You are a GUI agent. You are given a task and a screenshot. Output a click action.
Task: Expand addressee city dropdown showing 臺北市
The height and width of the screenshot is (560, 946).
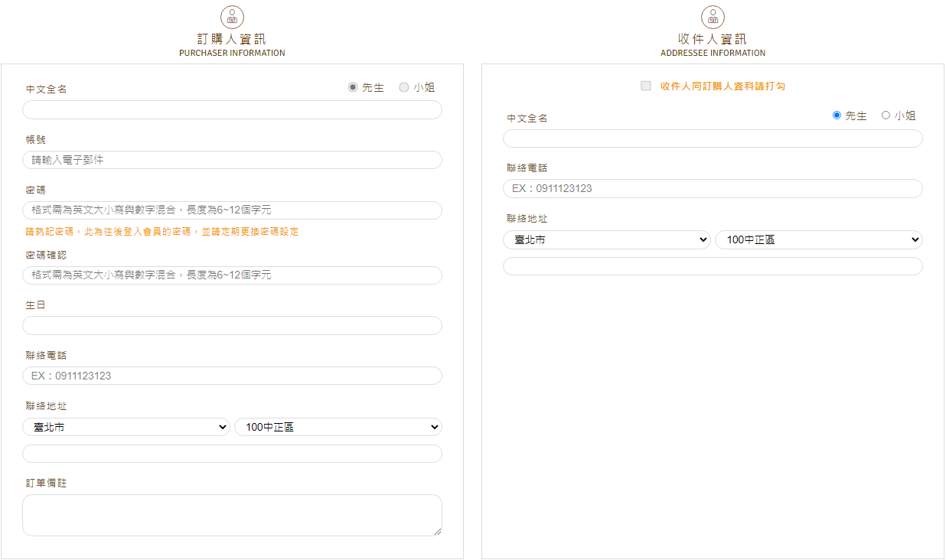(607, 240)
